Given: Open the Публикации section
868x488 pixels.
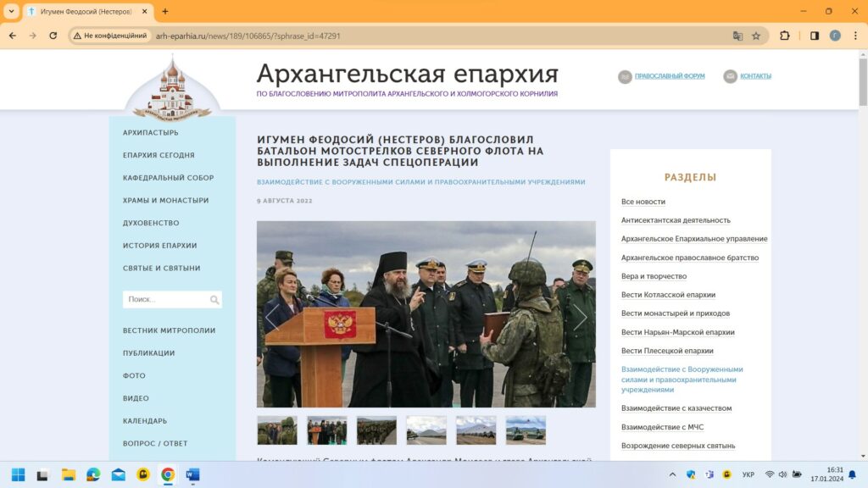Looking at the screenshot, I should [x=149, y=353].
